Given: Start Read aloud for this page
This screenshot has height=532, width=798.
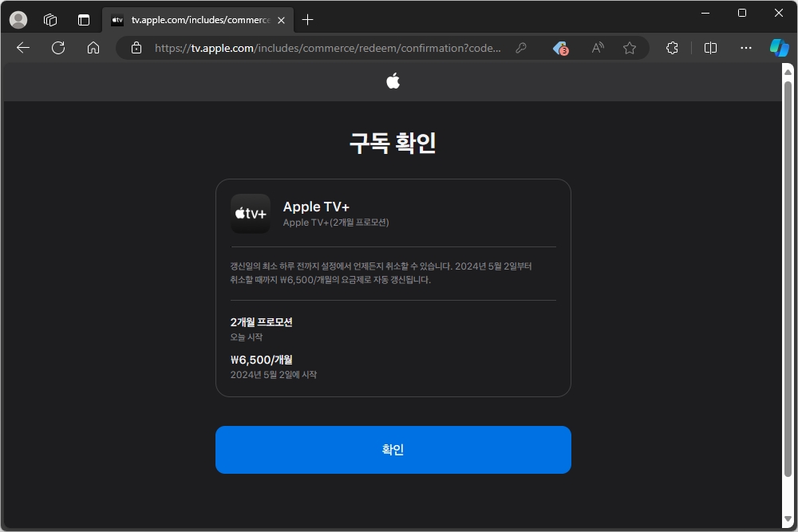Looking at the screenshot, I should click(598, 48).
